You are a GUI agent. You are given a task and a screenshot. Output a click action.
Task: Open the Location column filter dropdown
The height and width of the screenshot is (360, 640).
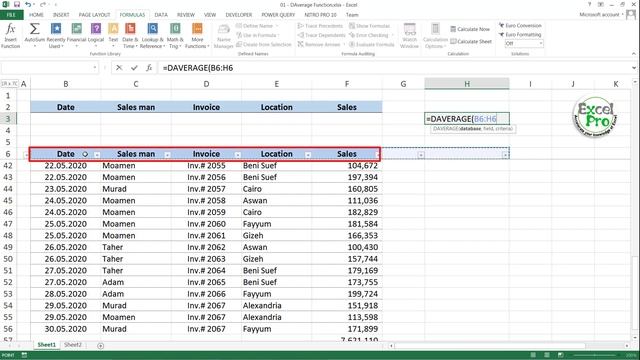coord(308,155)
